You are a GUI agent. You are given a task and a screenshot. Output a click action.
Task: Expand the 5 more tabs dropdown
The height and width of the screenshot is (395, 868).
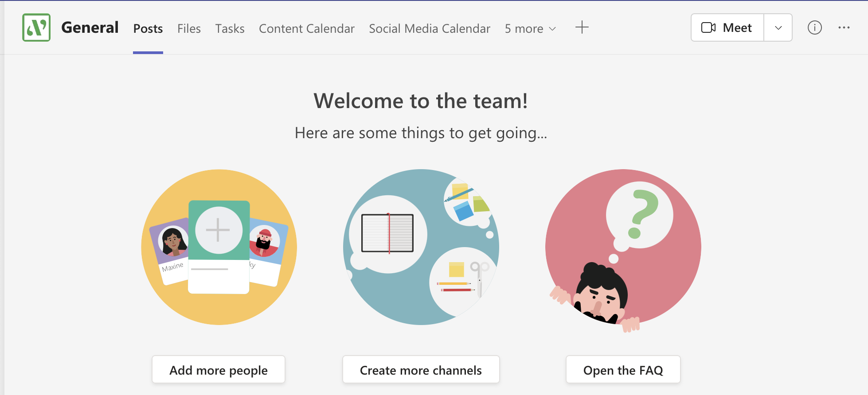tap(530, 28)
